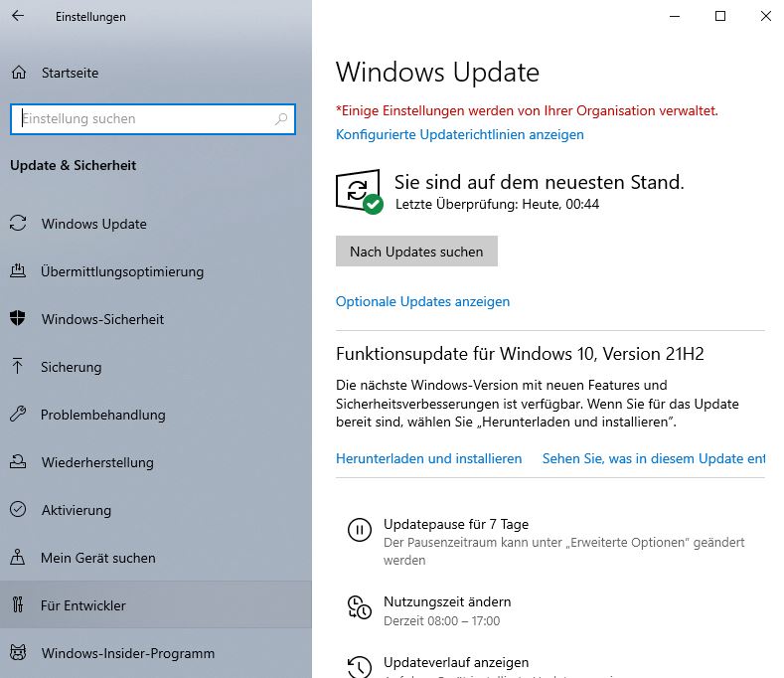Click the Windows Update page heading
The image size is (784, 678).
coord(437,73)
